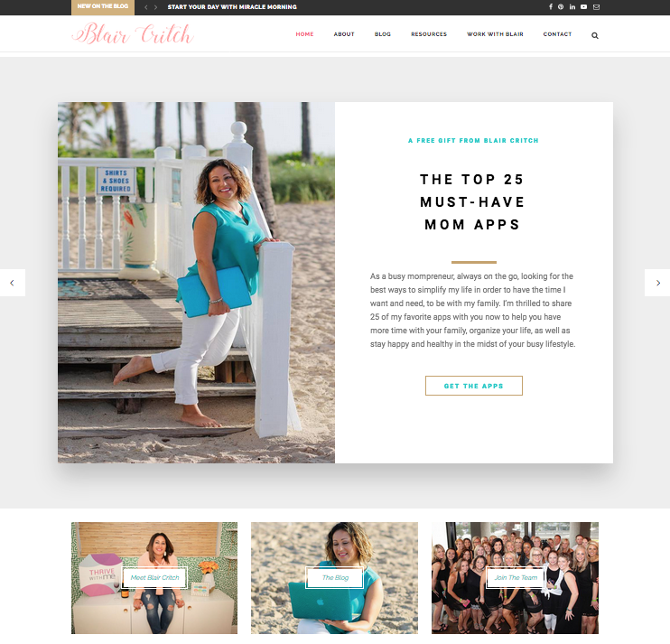Screen dimensions: 670x644
Task: Open Start Your Day With Miracle Morning link
Action: pyautogui.click(x=232, y=7)
